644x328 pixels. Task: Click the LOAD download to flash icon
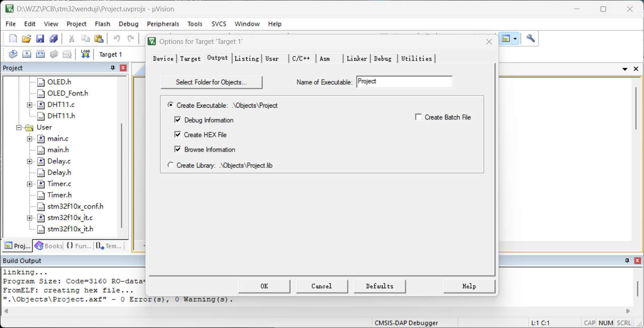tap(85, 54)
